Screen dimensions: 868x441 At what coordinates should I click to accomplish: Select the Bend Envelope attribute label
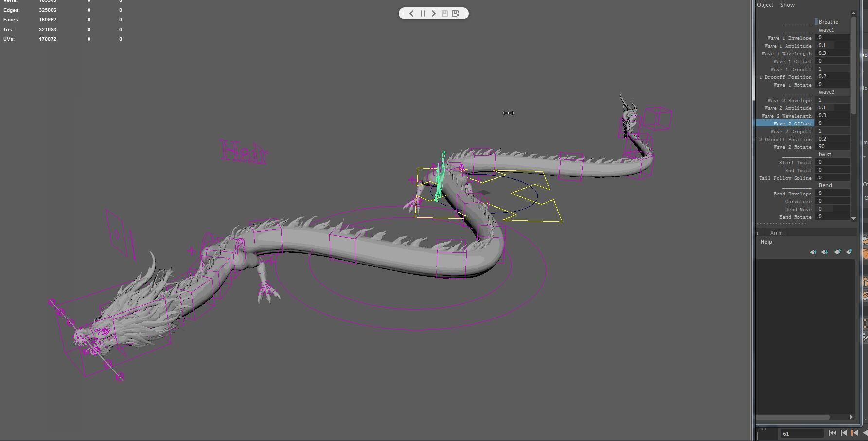792,194
